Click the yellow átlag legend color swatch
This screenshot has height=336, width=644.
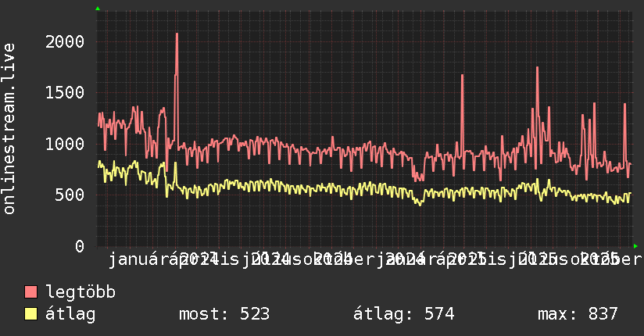pos(30,313)
